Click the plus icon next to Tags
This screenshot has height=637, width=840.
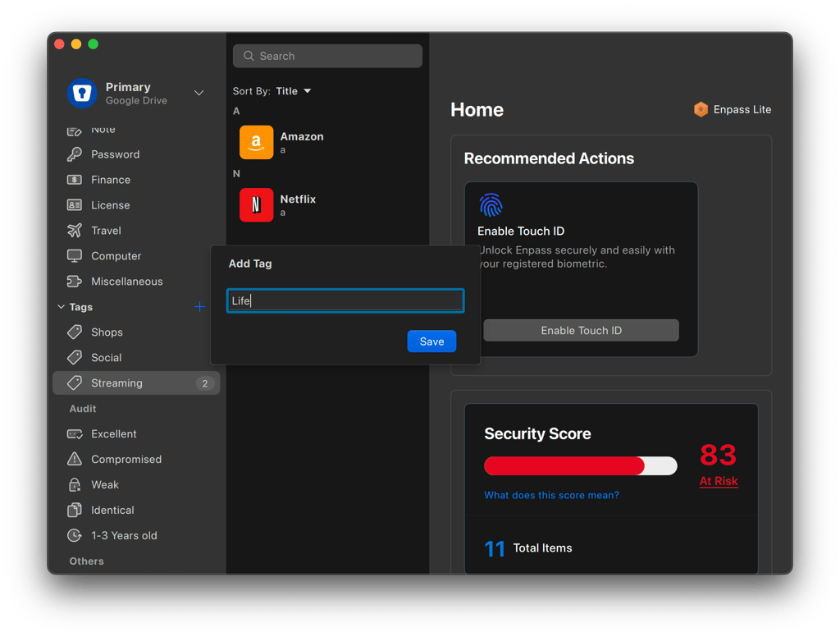click(x=199, y=307)
